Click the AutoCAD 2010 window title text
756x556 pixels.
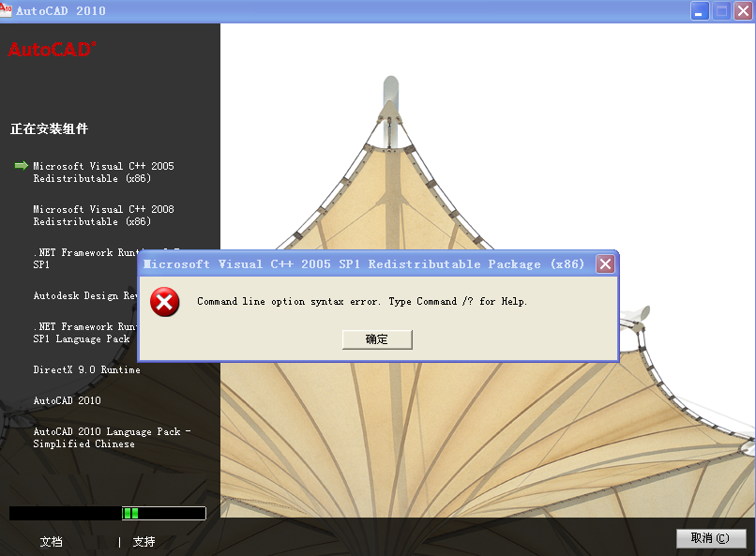click(61, 10)
